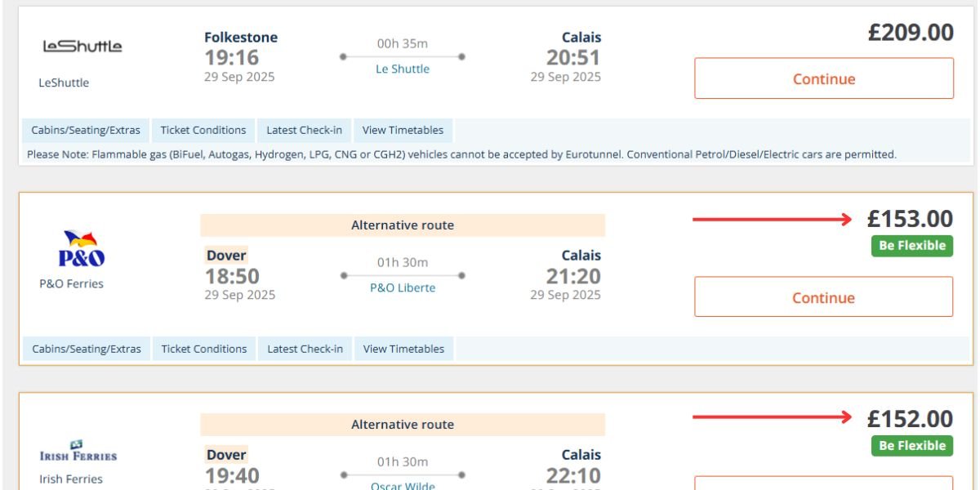This screenshot has width=980, height=490.
Task: Open the Oscar Wilde ship link
Action: (x=402, y=485)
